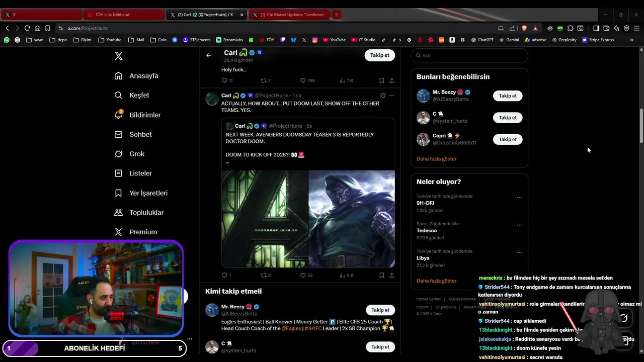Repost the DOOM LAST post
The height and width of the screenshot is (362, 644).
click(x=265, y=275)
